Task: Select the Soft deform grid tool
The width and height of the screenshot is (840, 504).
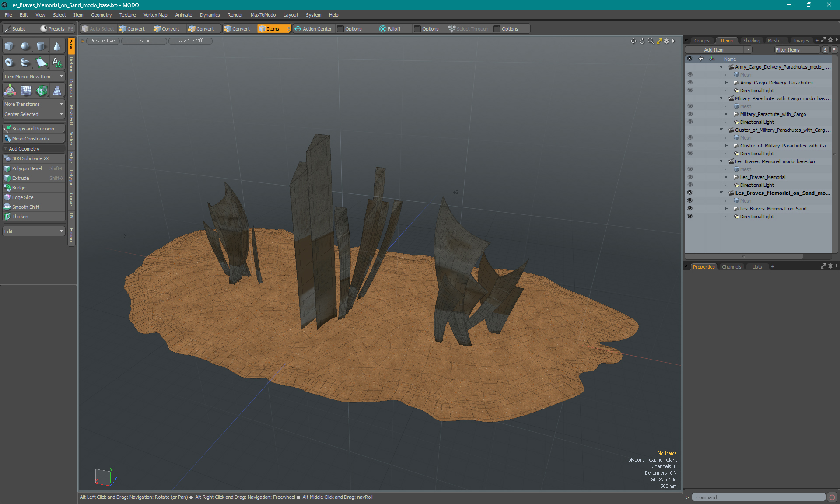Action: point(26,91)
